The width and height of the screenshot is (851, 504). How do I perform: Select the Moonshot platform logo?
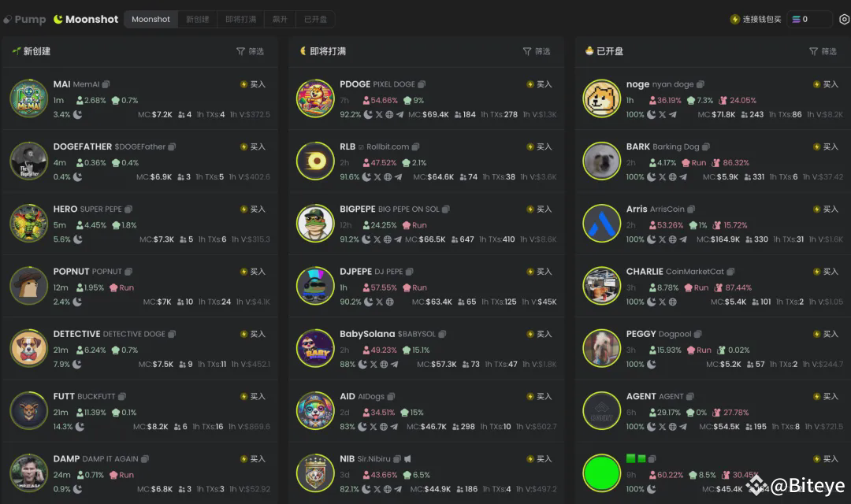click(86, 20)
